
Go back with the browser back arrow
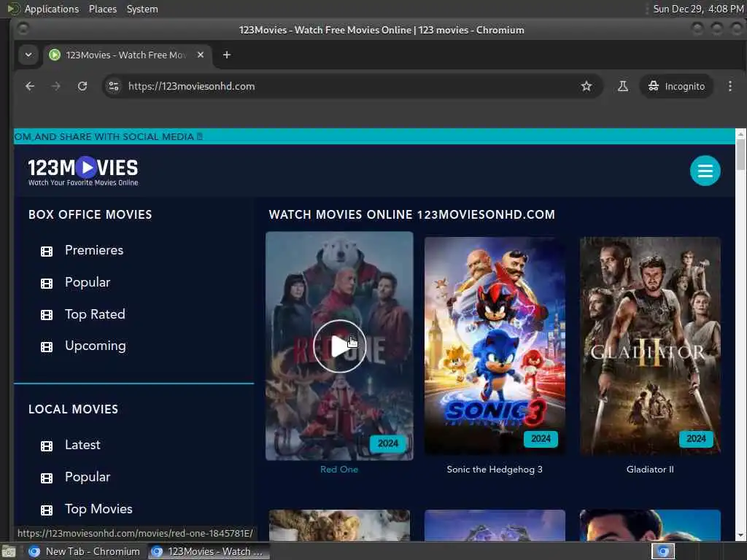click(x=29, y=86)
